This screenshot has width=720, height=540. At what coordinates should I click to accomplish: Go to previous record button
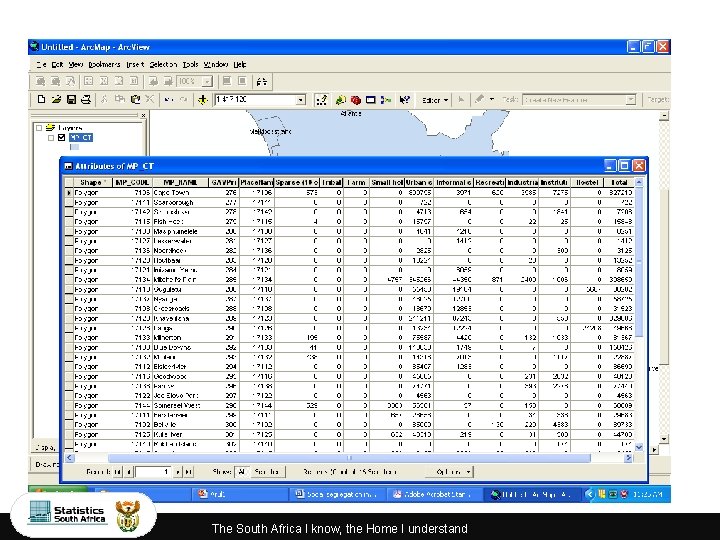coord(129,472)
